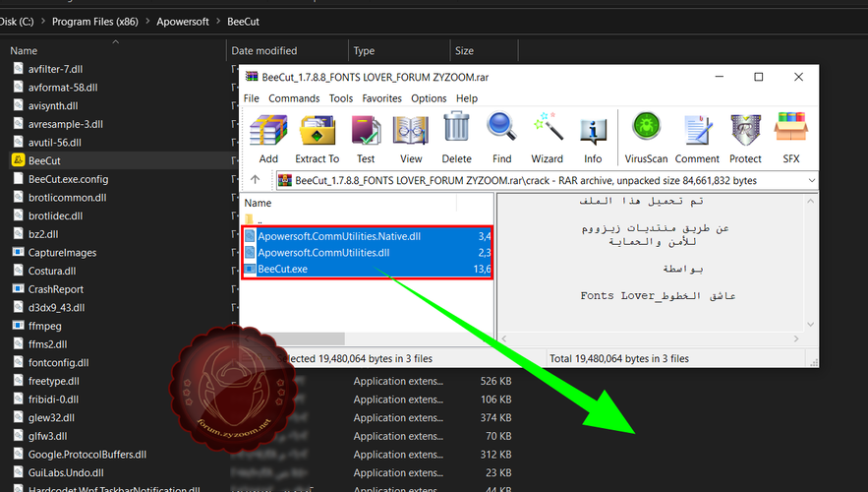Image resolution: width=868 pixels, height=492 pixels.
Task: Navigate to Apowersoft breadcrumb
Action: (x=183, y=22)
